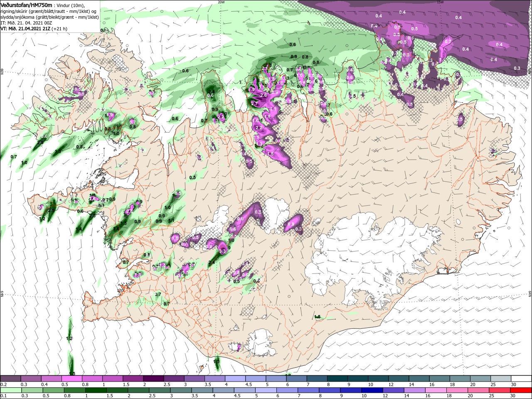Viewport: 532px width, 399px height.
Task: Pick the rain-scale swatch between 4 and 4.5
Action: click(224, 390)
